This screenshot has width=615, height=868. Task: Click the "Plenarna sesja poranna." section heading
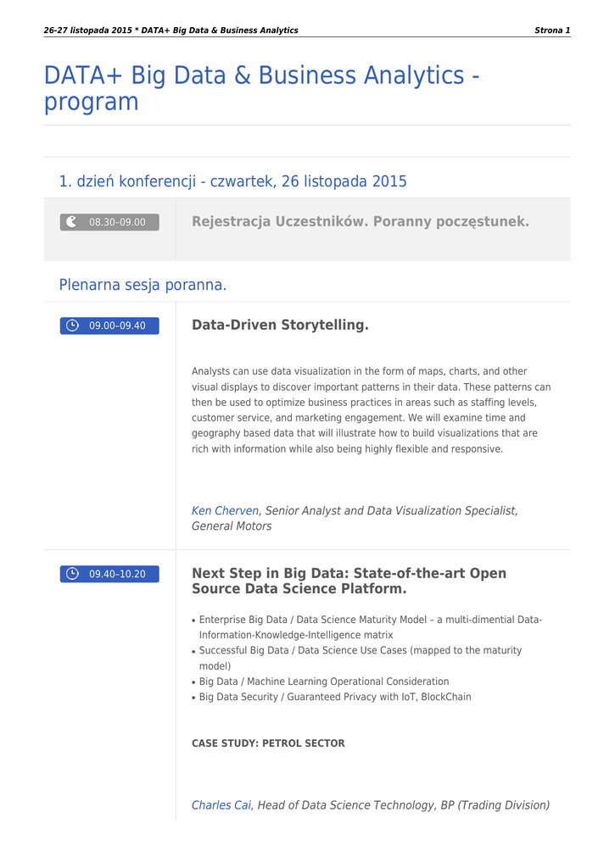(x=143, y=285)
